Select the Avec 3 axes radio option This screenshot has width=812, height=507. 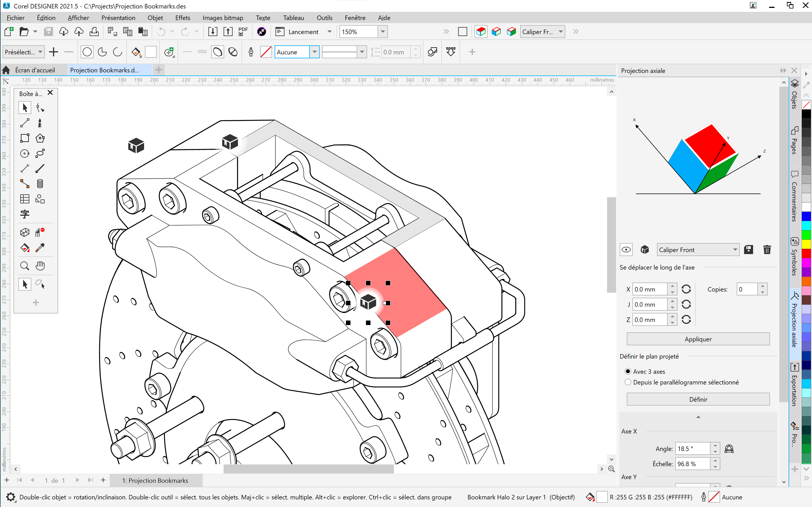tap(628, 372)
